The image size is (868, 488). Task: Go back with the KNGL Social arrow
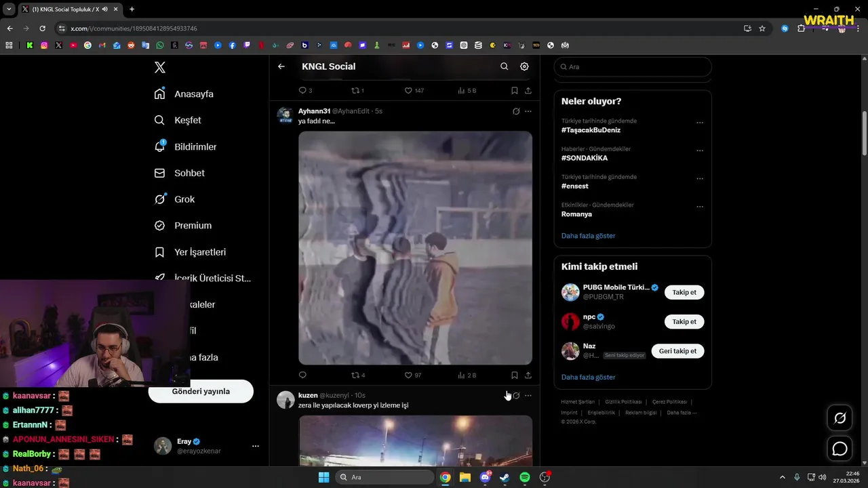(x=281, y=66)
